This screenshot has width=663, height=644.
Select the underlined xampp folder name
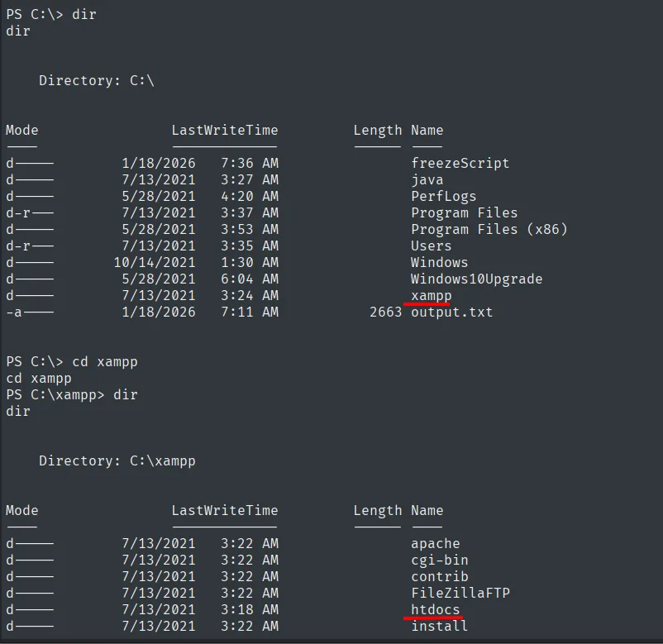pyautogui.click(x=431, y=296)
